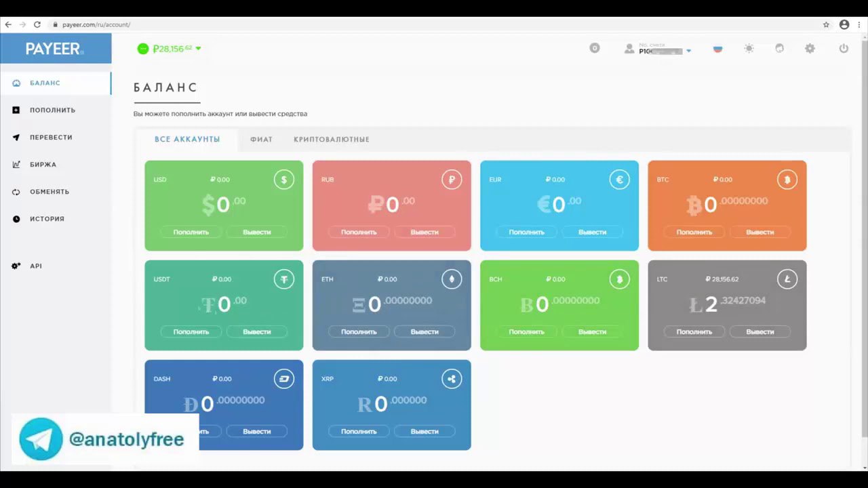Click Пополнить on the BCH card
The image size is (868, 488).
tap(527, 331)
